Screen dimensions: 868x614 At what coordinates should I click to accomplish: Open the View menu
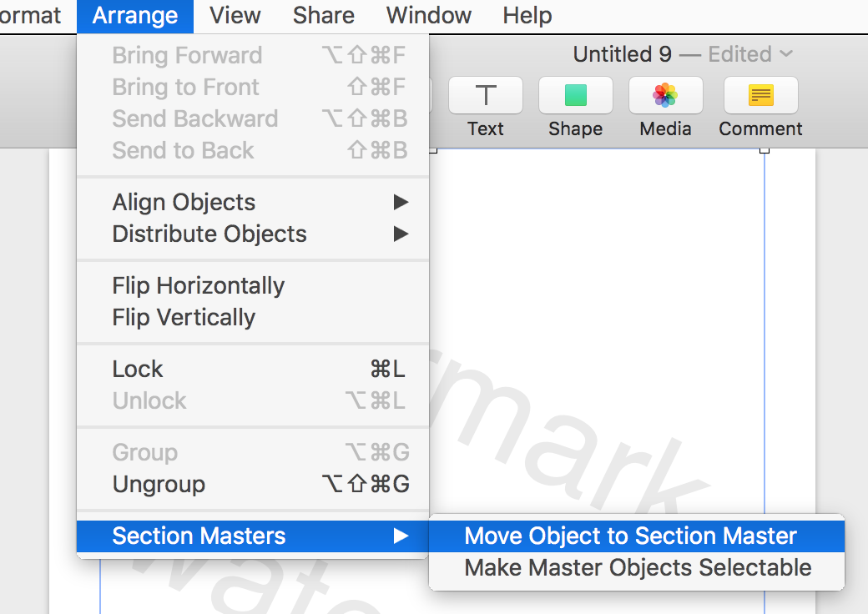tap(235, 15)
